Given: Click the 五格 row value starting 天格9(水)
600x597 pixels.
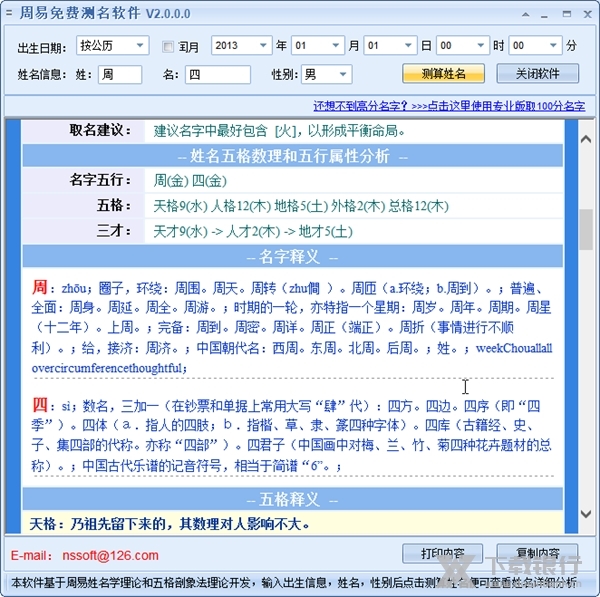Looking at the screenshot, I should [x=301, y=206].
